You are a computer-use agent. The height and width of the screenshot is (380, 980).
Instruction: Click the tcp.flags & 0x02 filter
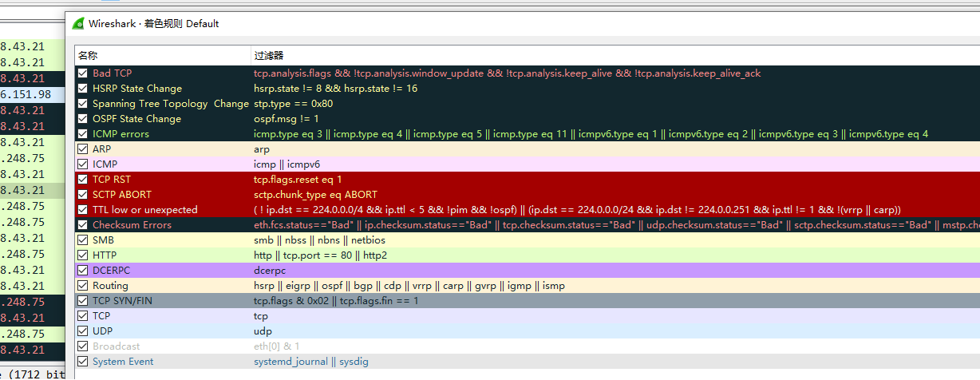coord(336,301)
